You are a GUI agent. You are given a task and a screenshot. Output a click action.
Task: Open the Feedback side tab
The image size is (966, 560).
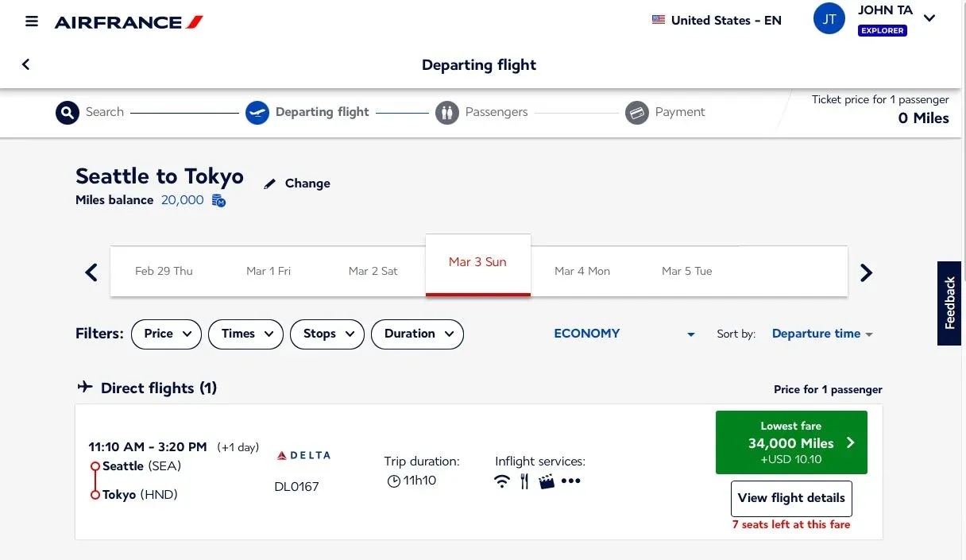(x=949, y=303)
